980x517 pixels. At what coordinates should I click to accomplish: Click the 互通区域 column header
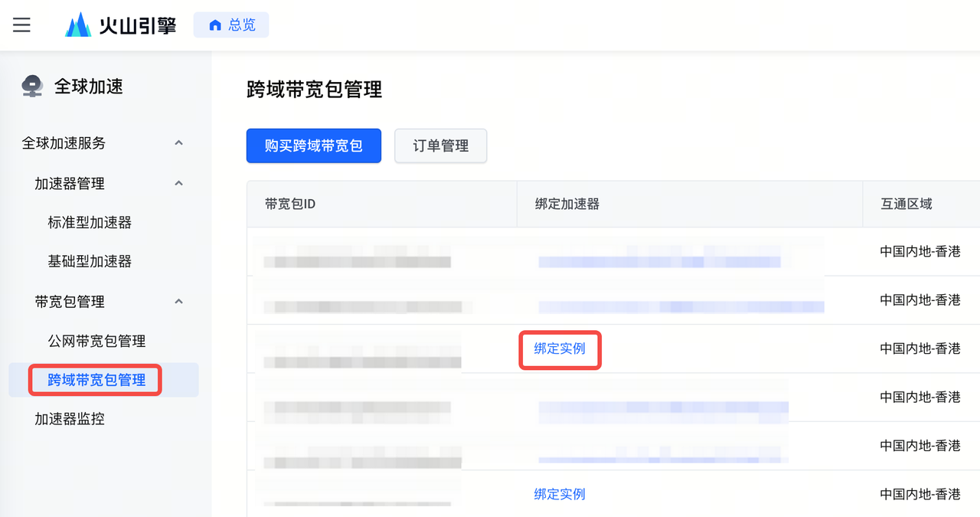[x=906, y=205]
